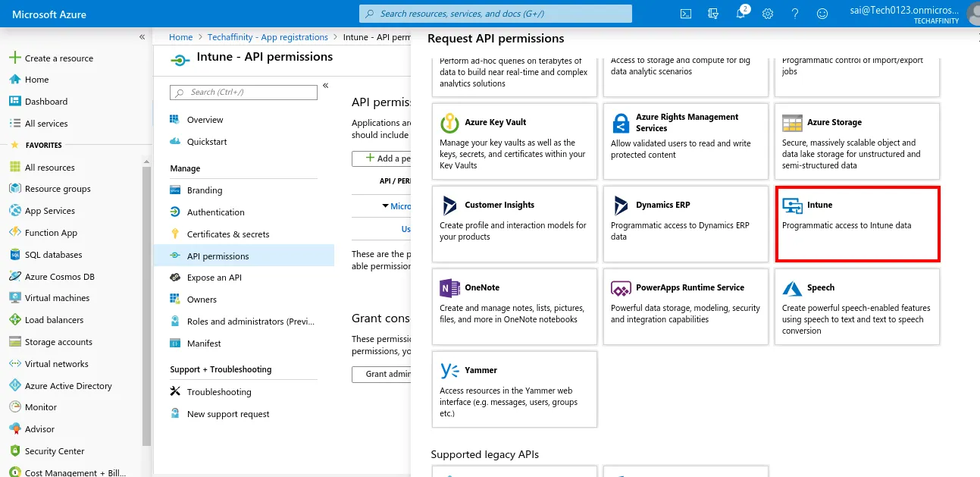This screenshot has width=980, height=477.
Task: Choose the Speech API card
Action: tap(857, 307)
